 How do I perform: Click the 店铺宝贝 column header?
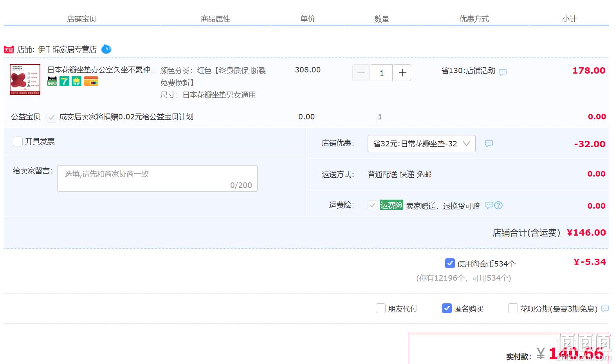[81, 19]
